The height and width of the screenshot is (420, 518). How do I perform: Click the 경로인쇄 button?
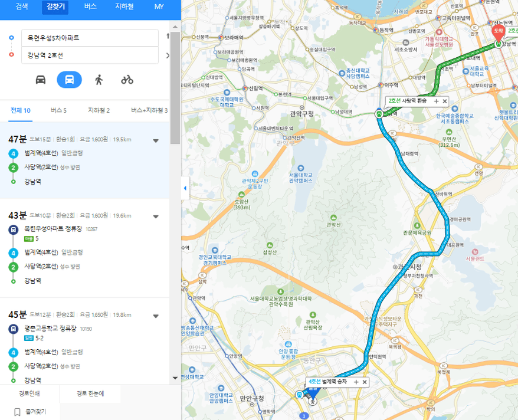(29, 393)
